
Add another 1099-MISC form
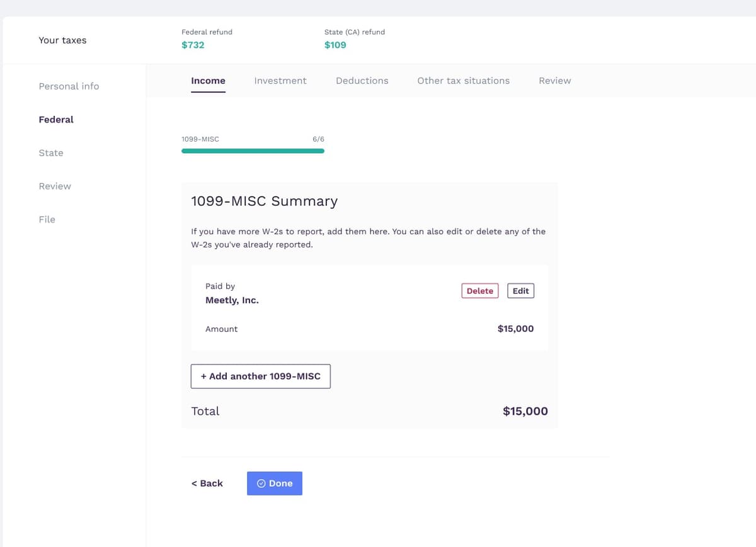260,376
